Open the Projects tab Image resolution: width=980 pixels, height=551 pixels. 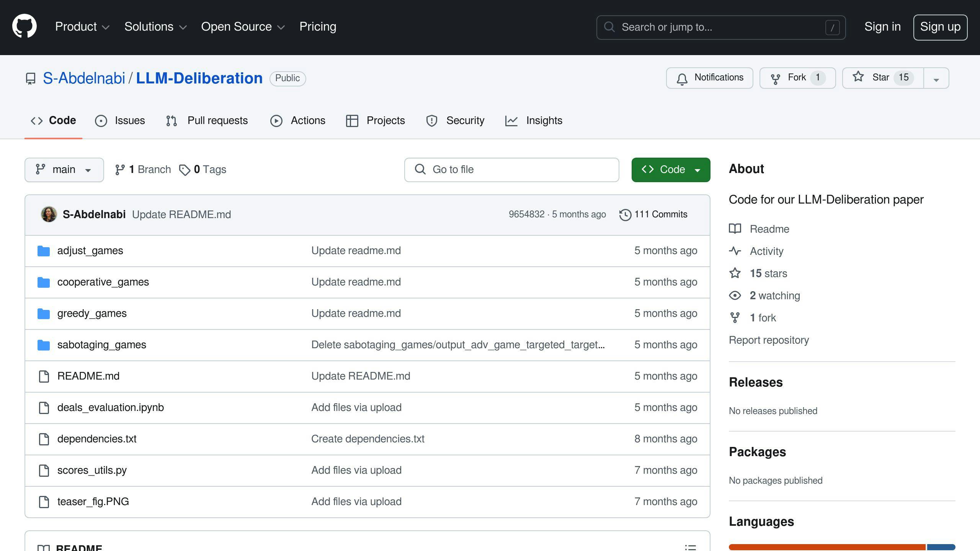click(x=375, y=121)
